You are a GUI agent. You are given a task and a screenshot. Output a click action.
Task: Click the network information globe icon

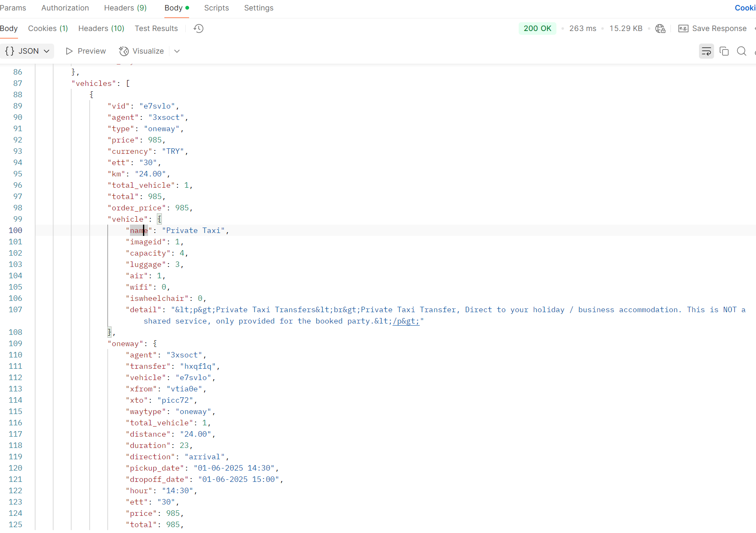(x=660, y=28)
